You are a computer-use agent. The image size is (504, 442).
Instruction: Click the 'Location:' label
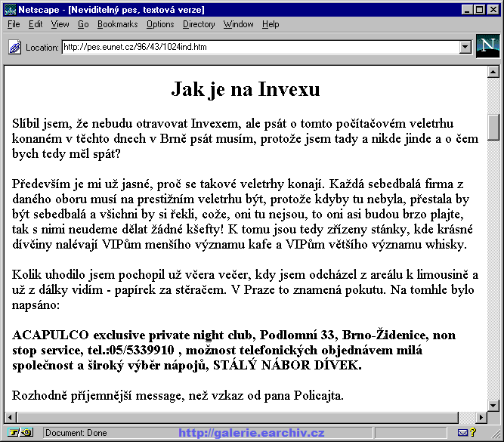tap(42, 48)
